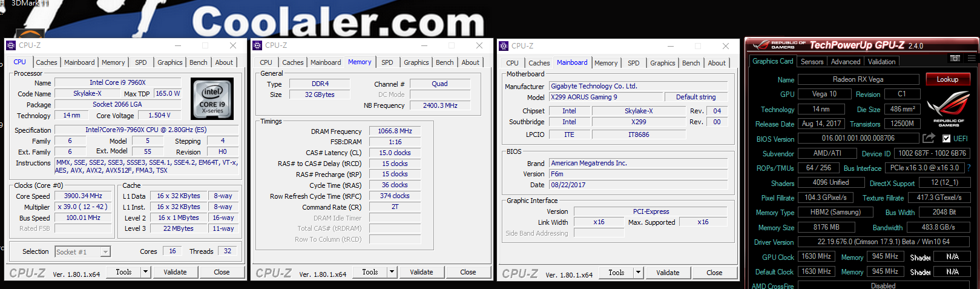Click the CPU-Z title icon in the Processor window

point(11,45)
